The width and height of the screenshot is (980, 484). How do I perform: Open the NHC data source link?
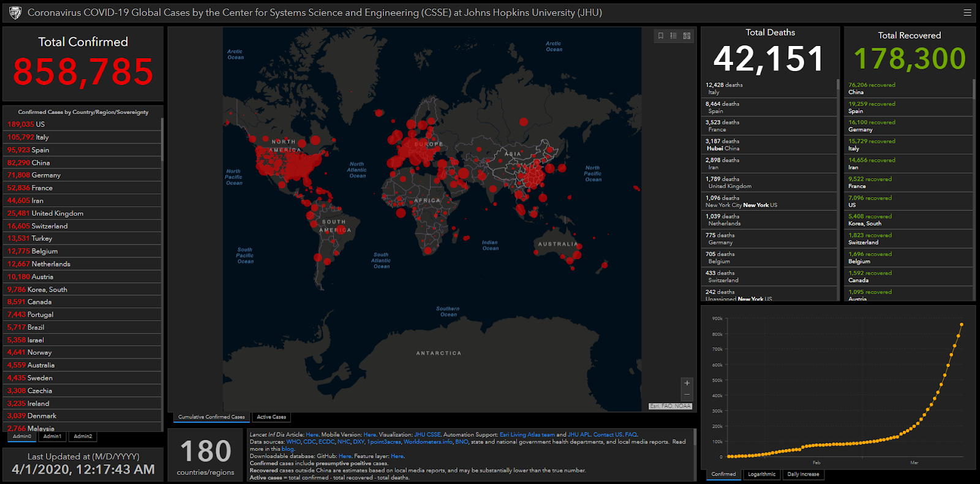(x=344, y=442)
